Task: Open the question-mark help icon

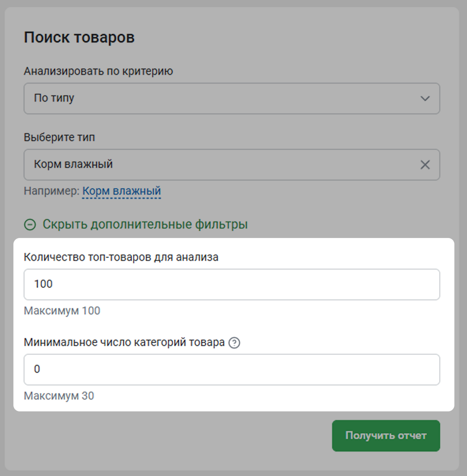Action: [234, 343]
